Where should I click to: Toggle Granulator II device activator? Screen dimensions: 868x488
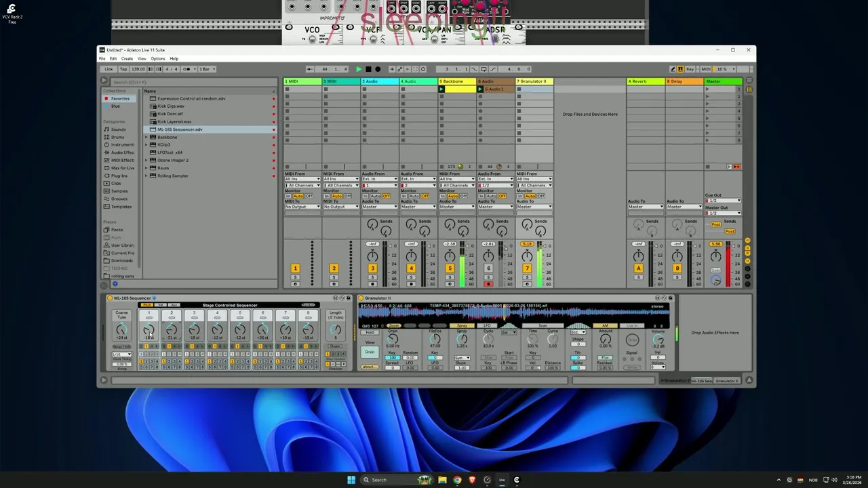tap(361, 298)
